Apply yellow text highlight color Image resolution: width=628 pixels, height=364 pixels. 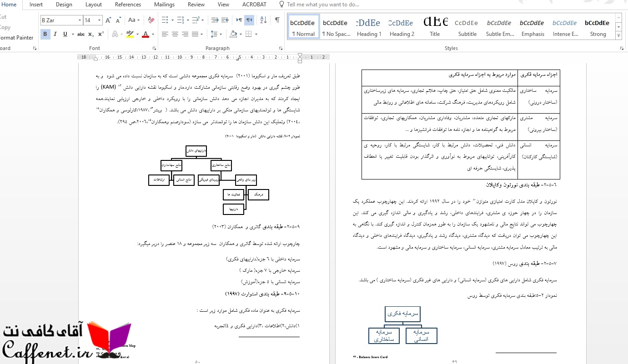pos(130,34)
